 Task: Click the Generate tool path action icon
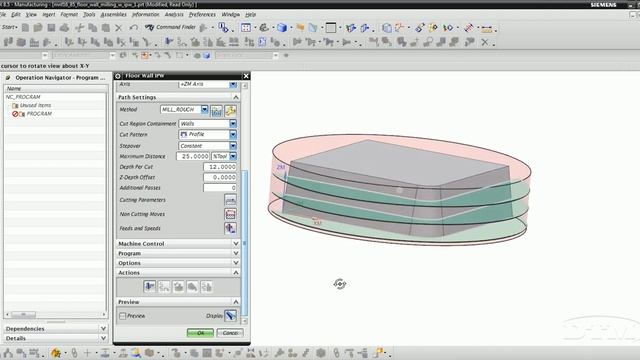pyautogui.click(x=150, y=287)
